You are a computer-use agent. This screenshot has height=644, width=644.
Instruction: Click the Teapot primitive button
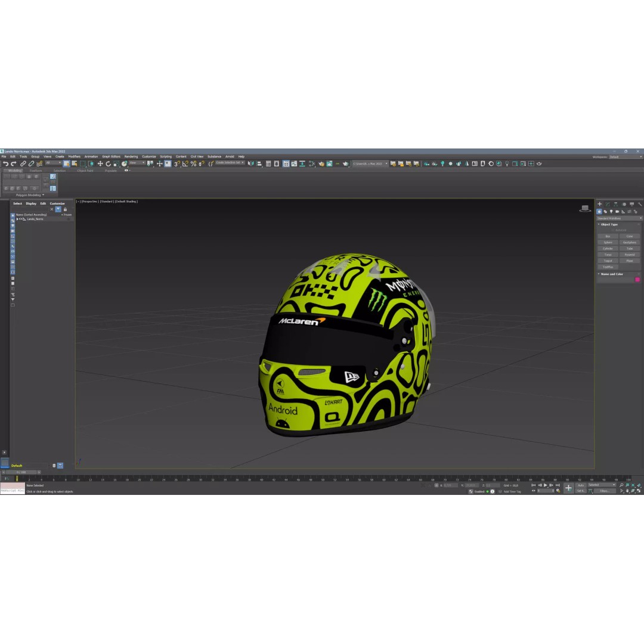[608, 261]
